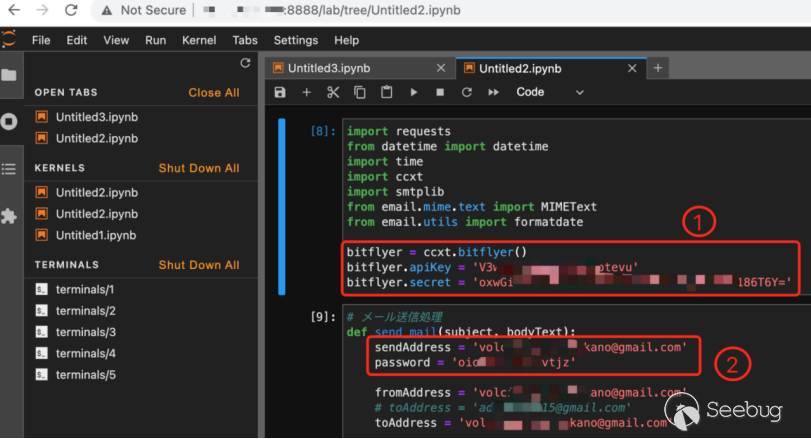This screenshot has width=811, height=439.
Task: Click the terminal icon next to terminals/1
Action: tap(41, 290)
